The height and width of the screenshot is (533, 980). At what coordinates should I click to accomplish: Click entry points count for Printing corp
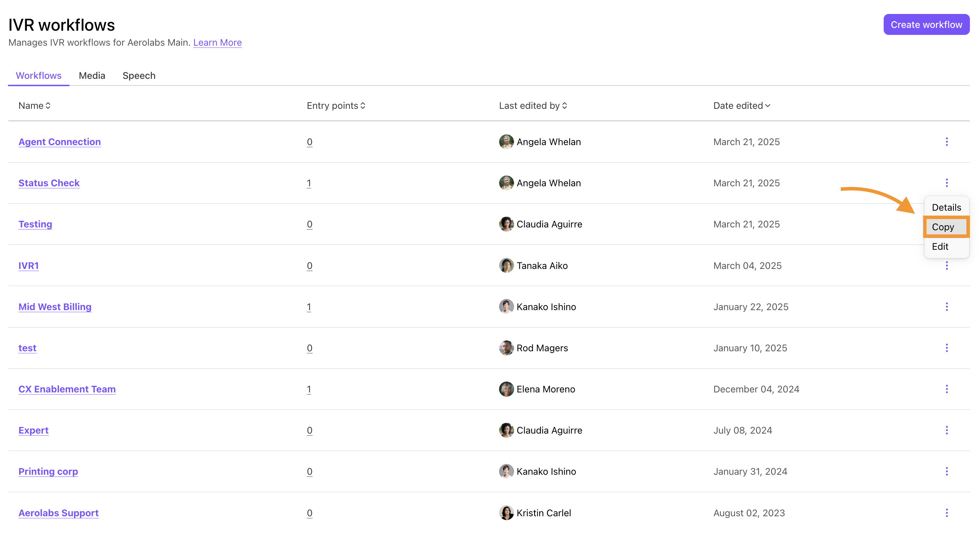coord(310,471)
